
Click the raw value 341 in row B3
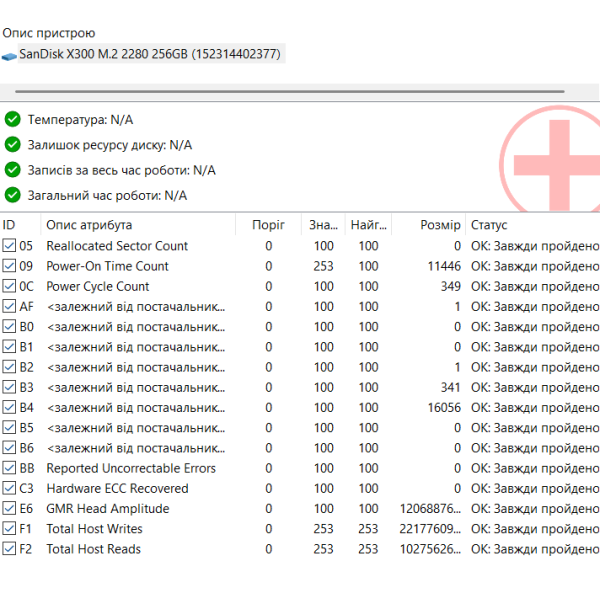[450, 387]
